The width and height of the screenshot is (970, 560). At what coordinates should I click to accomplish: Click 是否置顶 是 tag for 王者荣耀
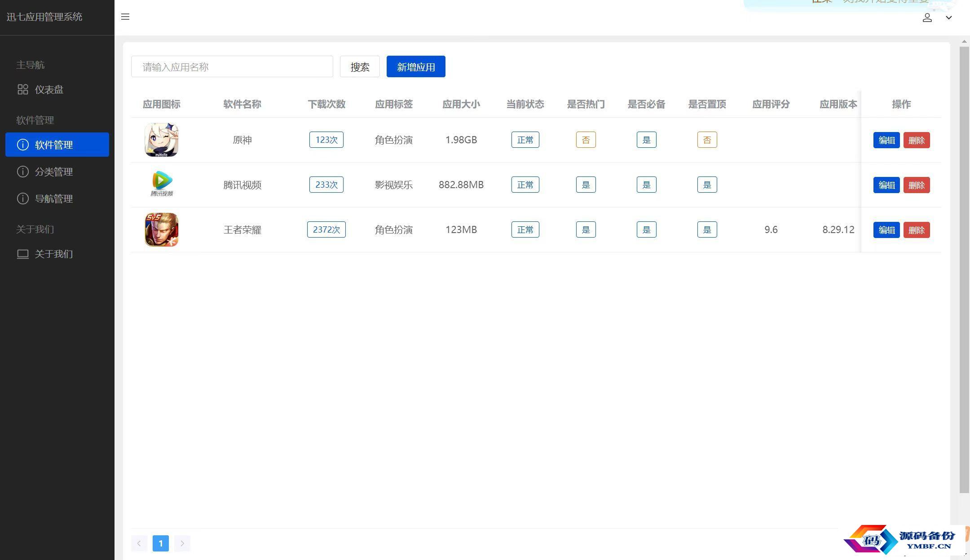pos(707,229)
